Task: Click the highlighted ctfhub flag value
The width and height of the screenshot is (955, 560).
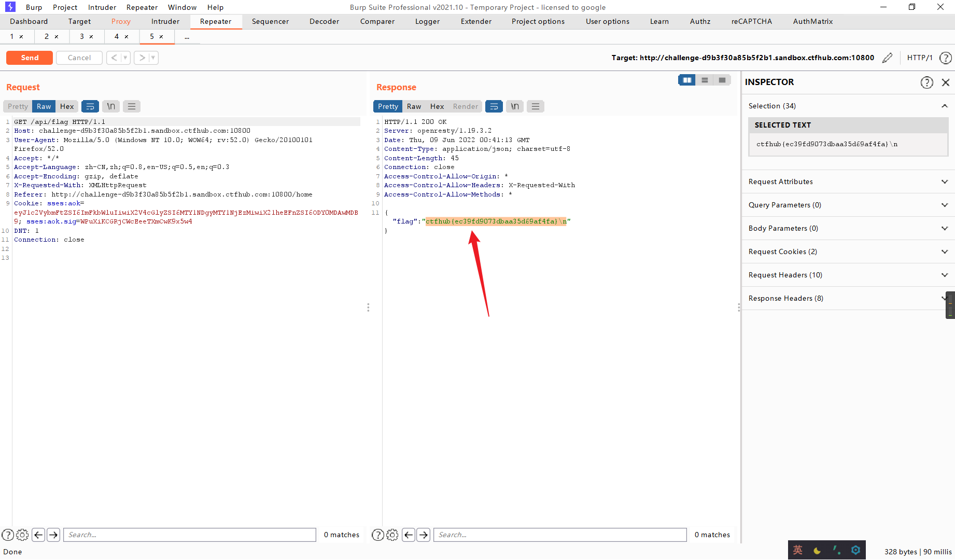Action: (x=496, y=221)
